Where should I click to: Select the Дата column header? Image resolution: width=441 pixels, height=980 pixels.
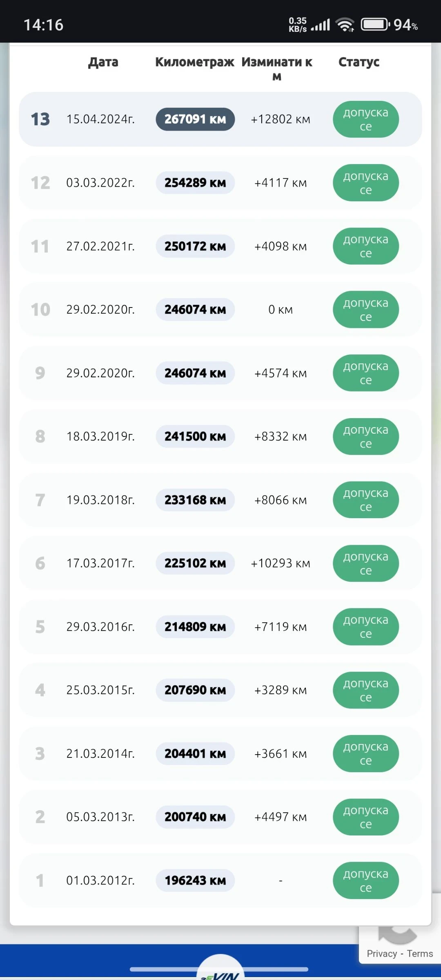tap(103, 62)
